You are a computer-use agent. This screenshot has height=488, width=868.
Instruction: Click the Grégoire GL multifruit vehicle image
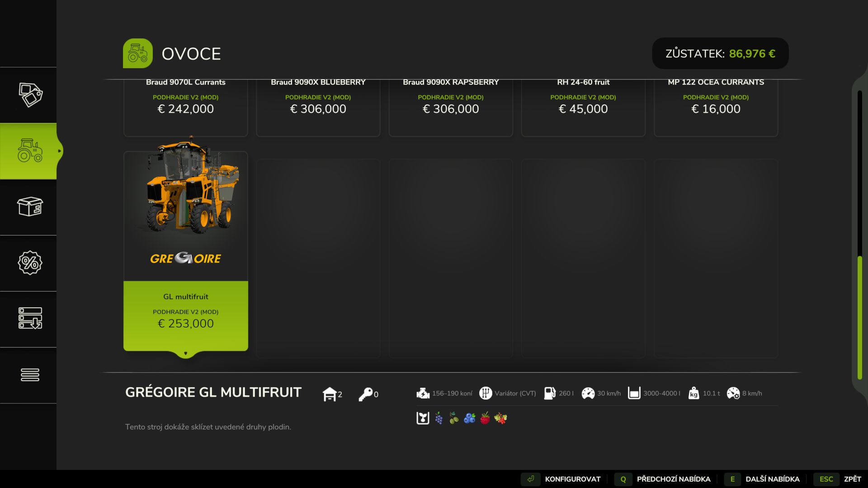coord(192,185)
